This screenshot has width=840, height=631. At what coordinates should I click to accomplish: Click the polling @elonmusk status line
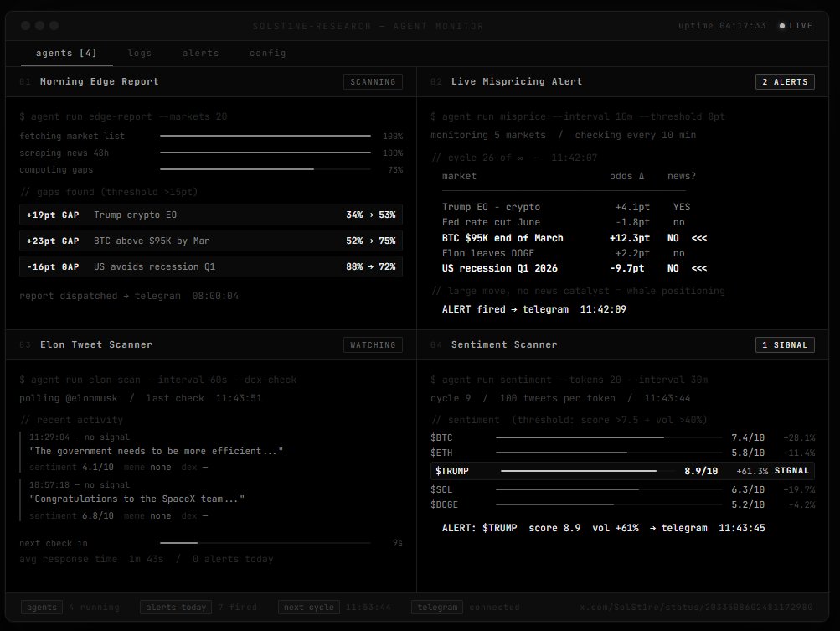pos(141,398)
